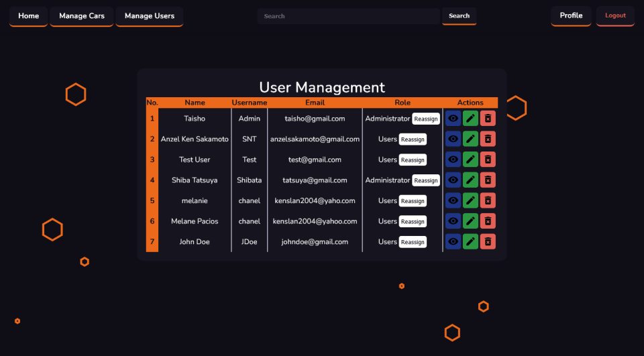The image size is (644, 356).
Task: Delete the Test User row
Action: coord(488,160)
